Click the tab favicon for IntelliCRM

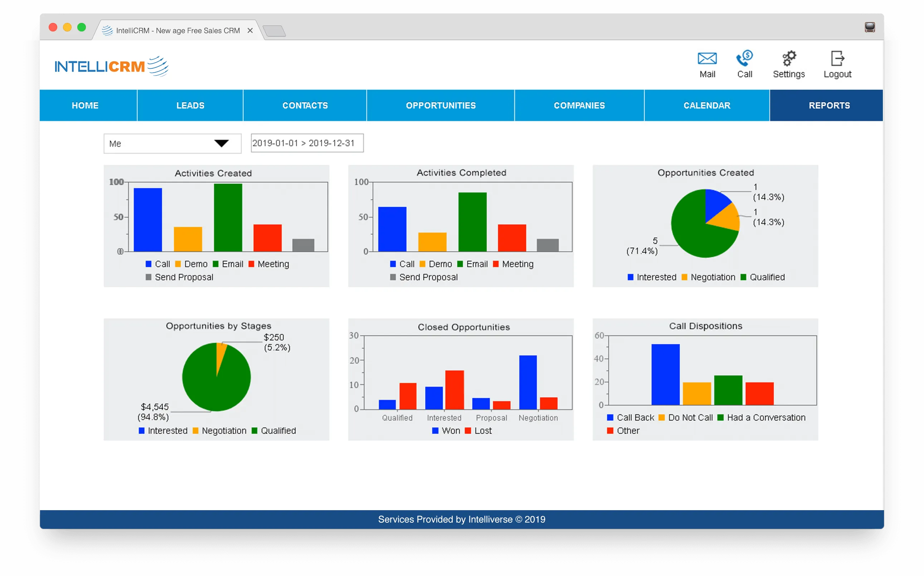(107, 30)
